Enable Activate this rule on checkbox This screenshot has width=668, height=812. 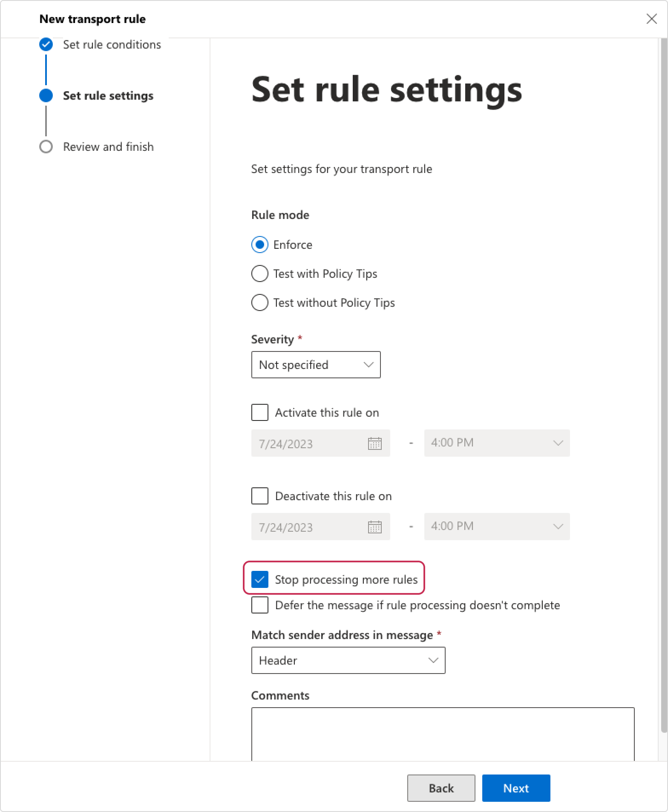(x=260, y=412)
